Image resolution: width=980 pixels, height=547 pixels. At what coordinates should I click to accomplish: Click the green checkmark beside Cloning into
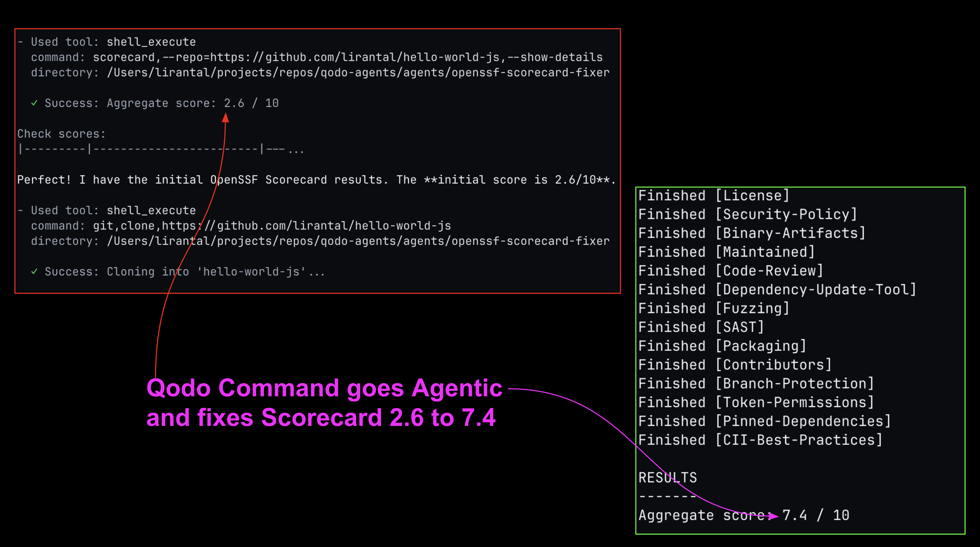pos(34,271)
